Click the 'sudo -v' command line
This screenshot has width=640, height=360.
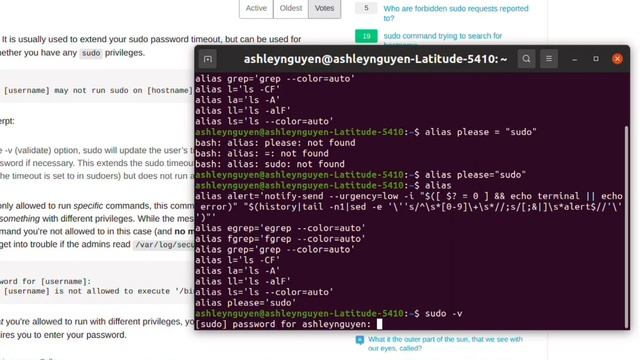pos(329,313)
